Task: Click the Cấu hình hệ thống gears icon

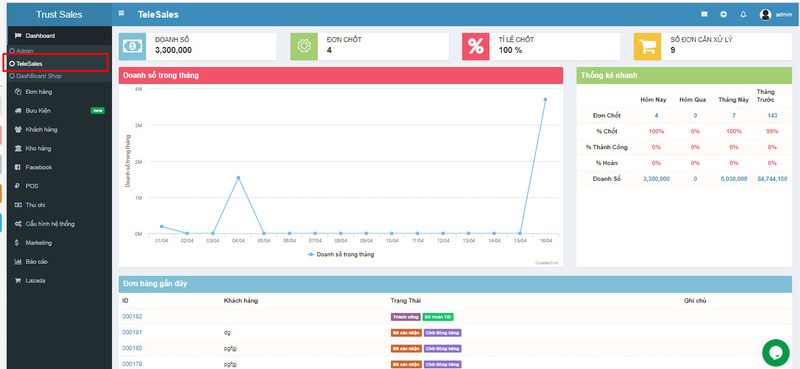Action: [18, 224]
